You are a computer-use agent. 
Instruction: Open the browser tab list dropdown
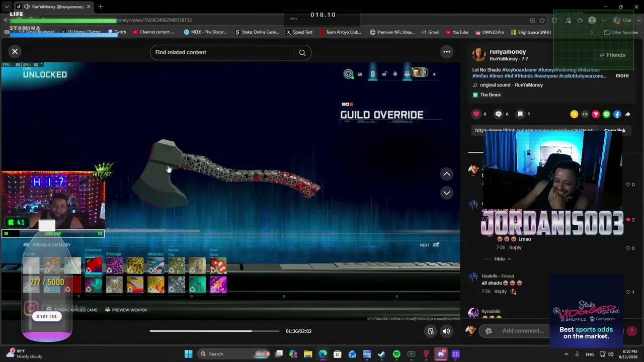7,7
